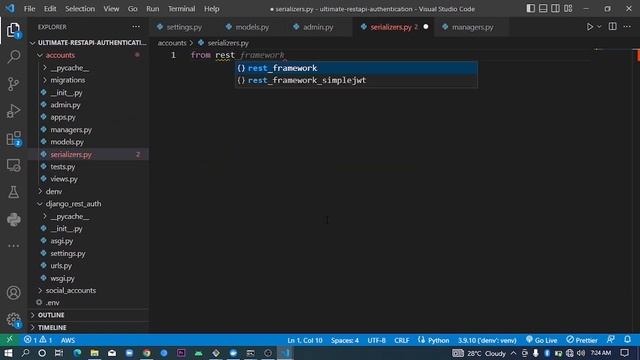Run the Python file
Viewport: 640px width, 360px height.
[589, 27]
